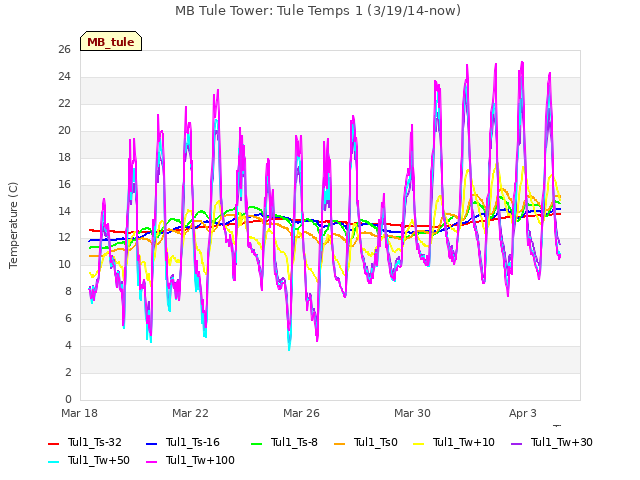Click the 0 y-axis tick label

point(68,399)
